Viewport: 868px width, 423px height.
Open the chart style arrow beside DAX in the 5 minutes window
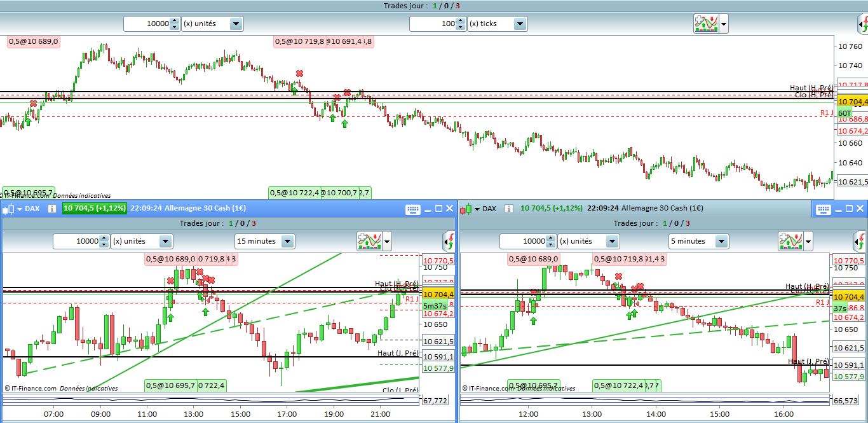tap(477, 209)
